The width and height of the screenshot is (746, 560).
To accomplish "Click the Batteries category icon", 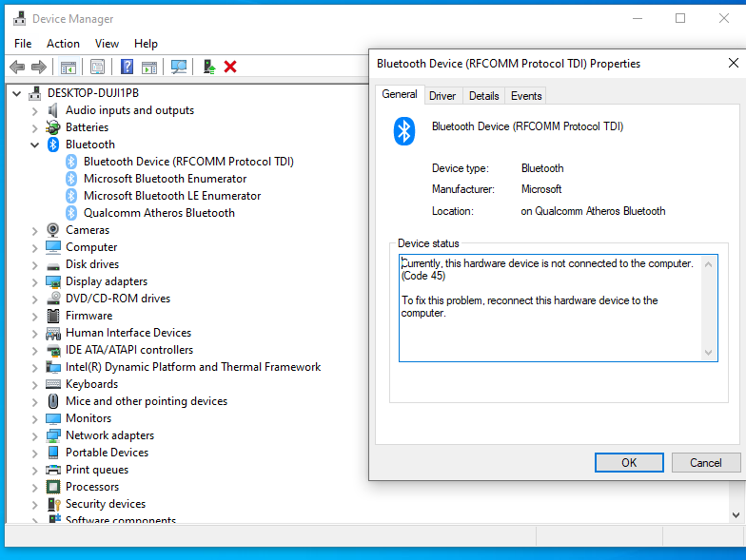I will tap(53, 127).
